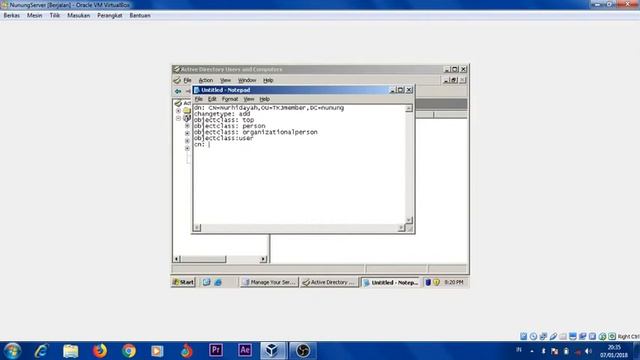The width and height of the screenshot is (640, 360).
Task: Click the VirtualBox Right Ctrl host key indicator
Action: [x=628, y=336]
